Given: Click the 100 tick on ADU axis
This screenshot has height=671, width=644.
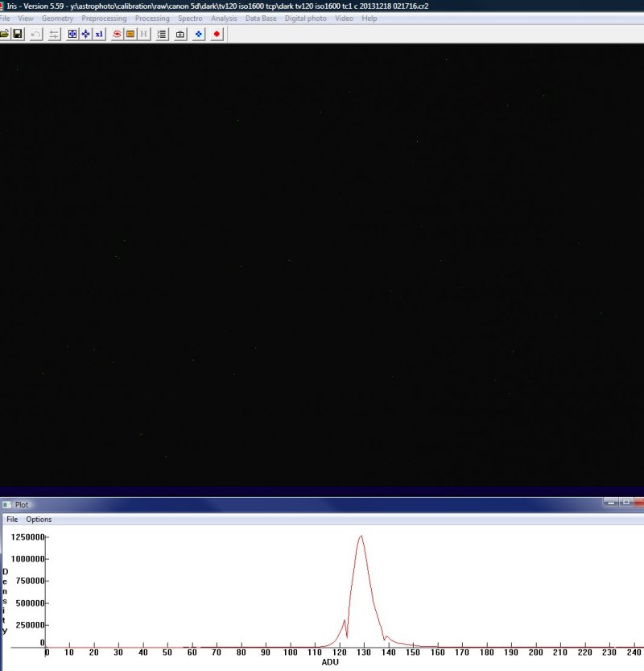Looking at the screenshot, I should (290, 652).
